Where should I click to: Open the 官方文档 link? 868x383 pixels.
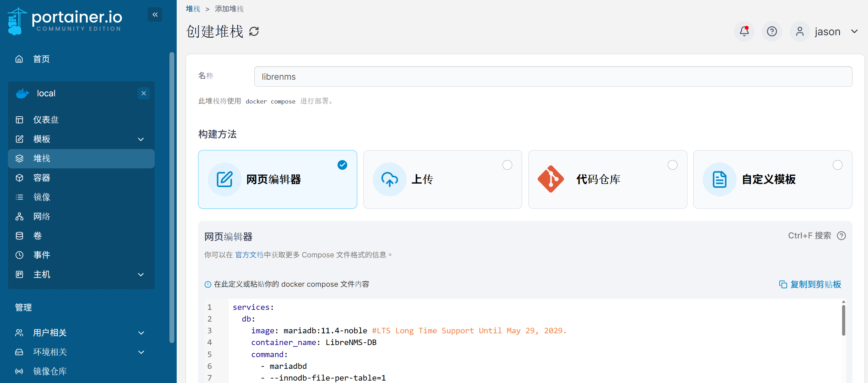click(249, 255)
